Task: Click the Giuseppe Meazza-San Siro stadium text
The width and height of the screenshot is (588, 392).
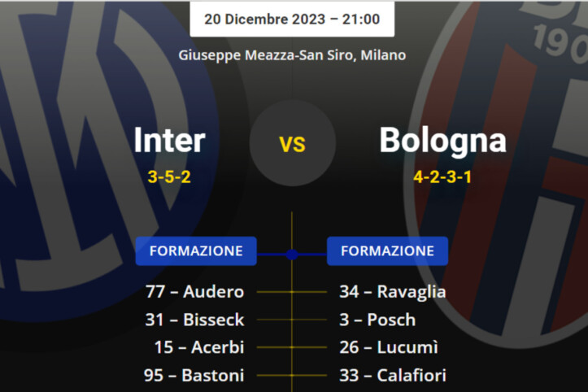Action: click(x=292, y=55)
